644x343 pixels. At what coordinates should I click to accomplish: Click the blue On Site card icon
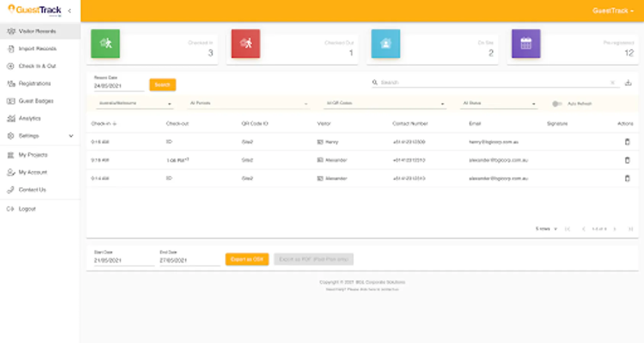(x=386, y=43)
